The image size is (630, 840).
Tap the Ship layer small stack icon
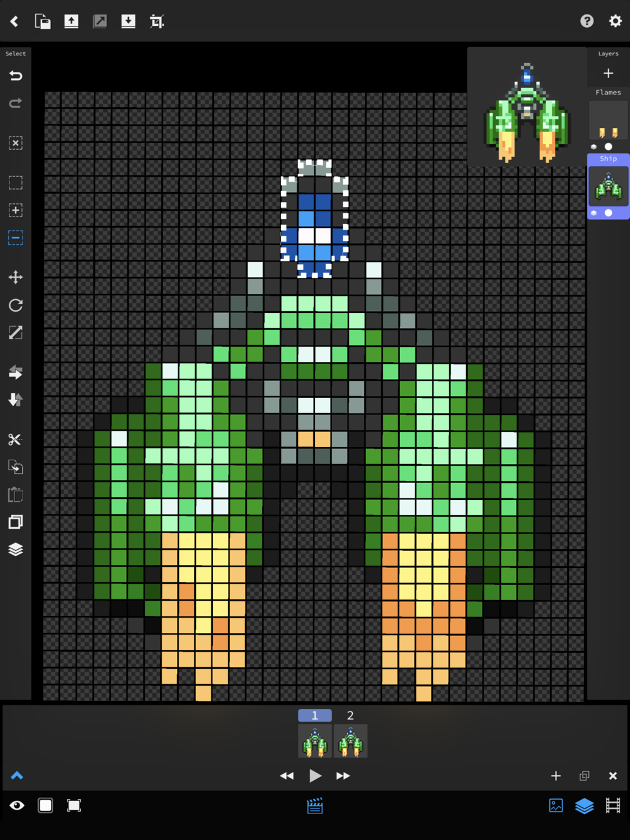[x=593, y=213]
